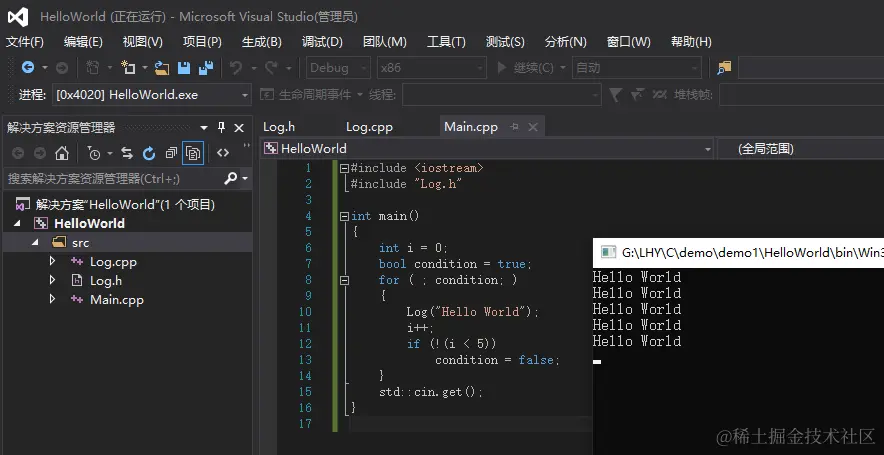Expand the Main.cpp tree node arrow

[52, 299]
